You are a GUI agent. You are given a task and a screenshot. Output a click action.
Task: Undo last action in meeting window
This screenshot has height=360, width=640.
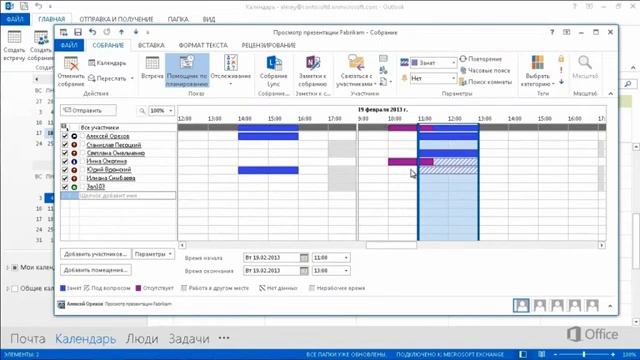[x=92, y=32]
